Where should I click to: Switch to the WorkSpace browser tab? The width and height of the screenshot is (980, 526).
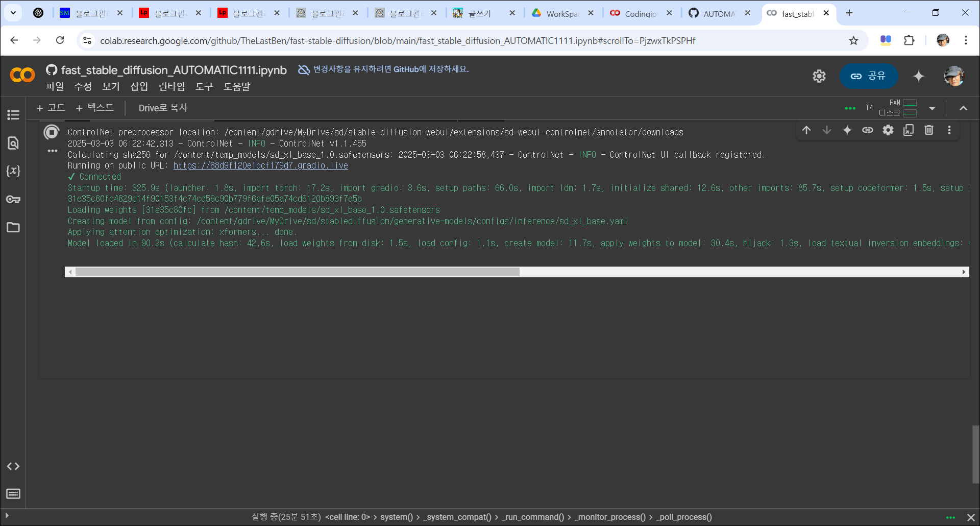click(x=563, y=13)
